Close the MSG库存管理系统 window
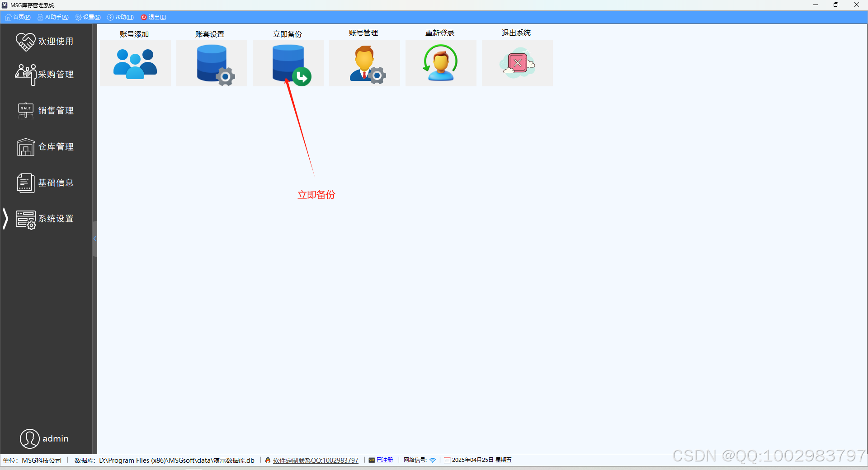The width and height of the screenshot is (868, 470). (857, 5)
